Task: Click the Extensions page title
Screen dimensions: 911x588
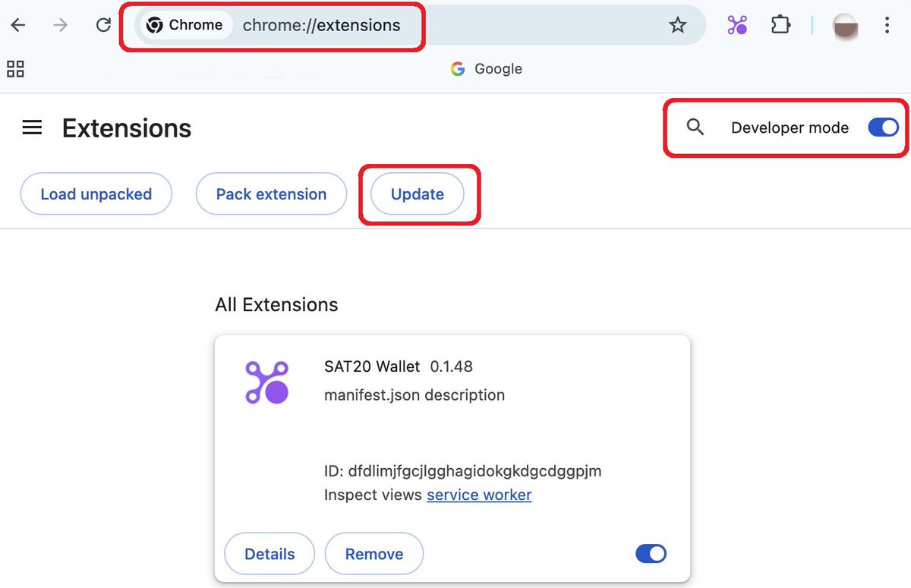Action: (127, 128)
